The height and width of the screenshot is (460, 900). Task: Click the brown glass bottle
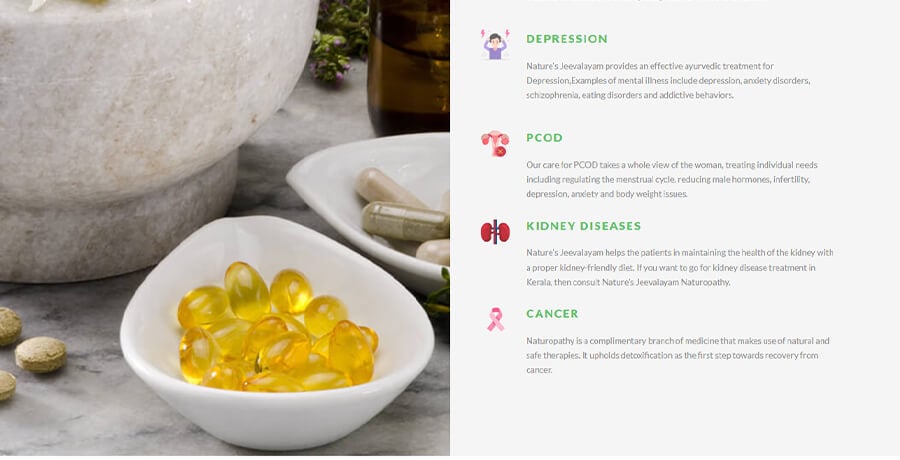[409, 66]
